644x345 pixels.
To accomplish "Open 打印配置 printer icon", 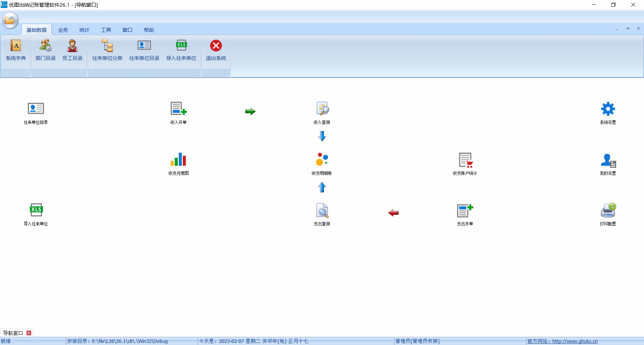I will [x=608, y=215].
